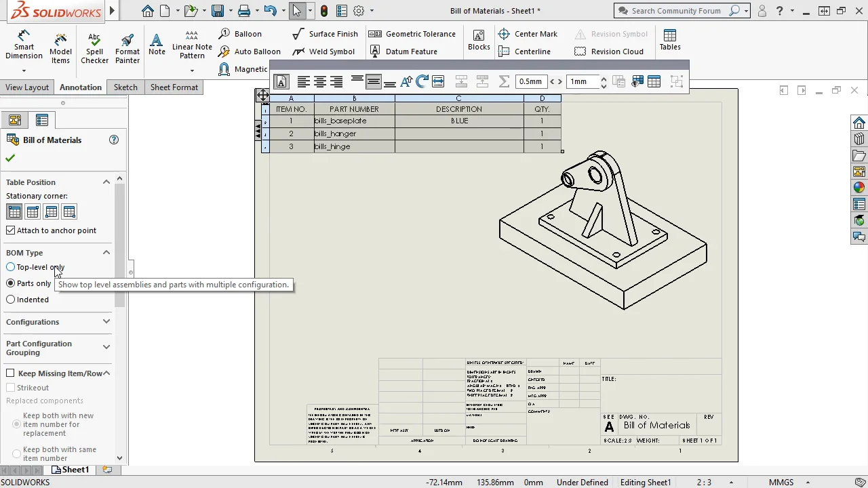Center-align the table text horizontally
The height and width of the screenshot is (488, 868).
[x=319, y=81]
